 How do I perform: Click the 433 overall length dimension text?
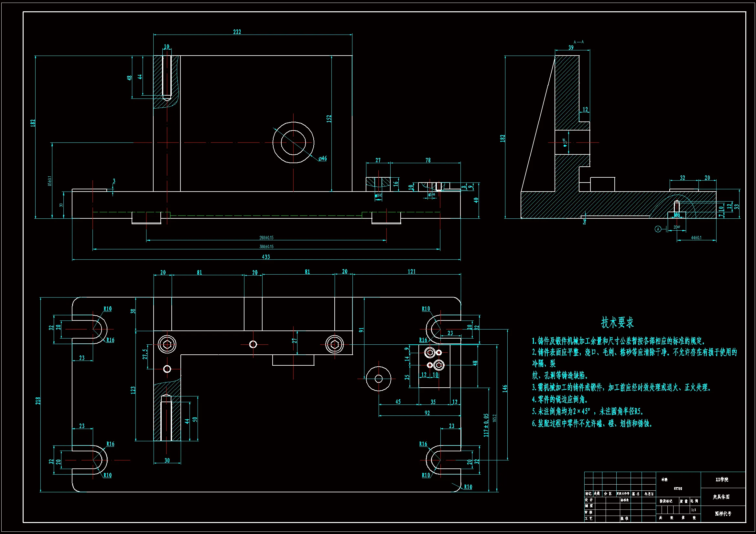point(266,257)
